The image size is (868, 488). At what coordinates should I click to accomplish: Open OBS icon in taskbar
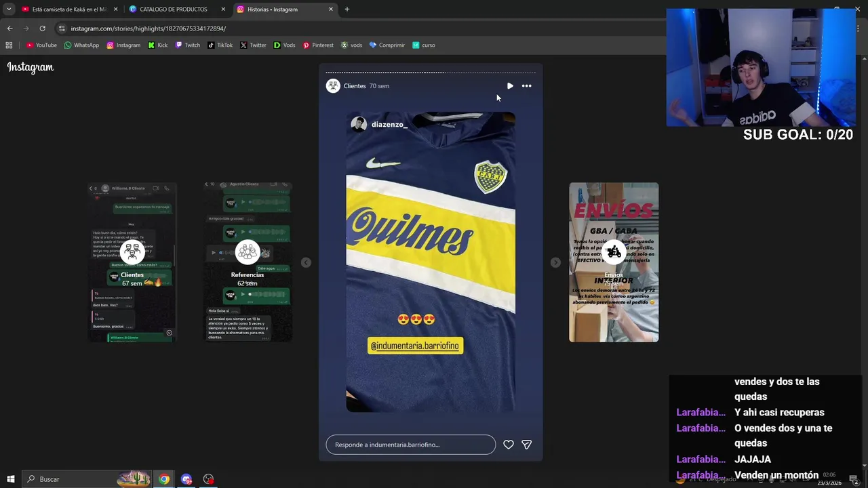208,479
